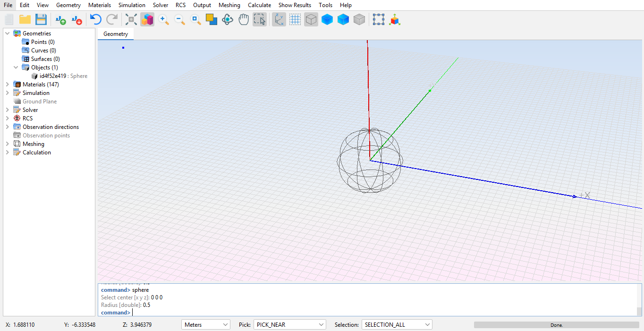Click the Zoom In magnifier icon
Viewport: 644px width, 331px height.
click(x=164, y=19)
